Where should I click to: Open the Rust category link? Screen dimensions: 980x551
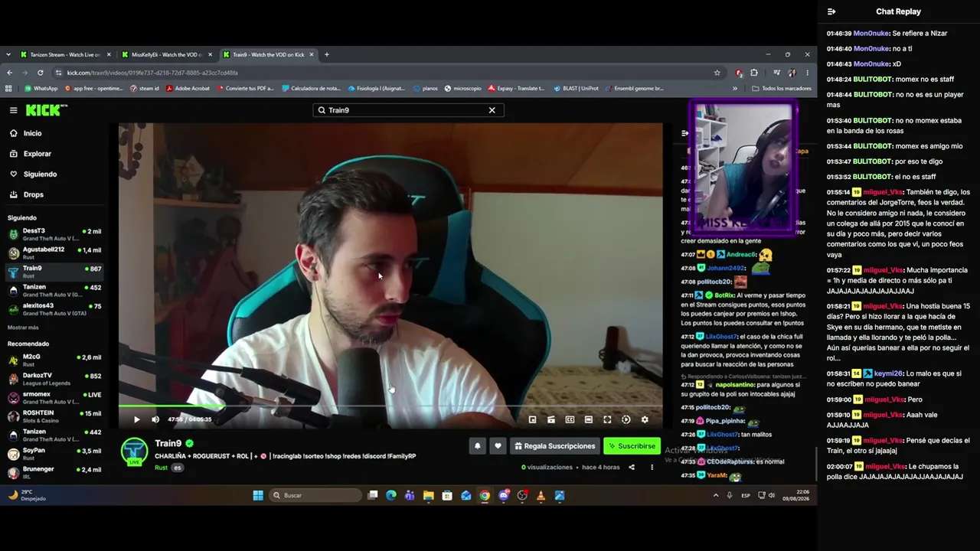click(x=161, y=467)
